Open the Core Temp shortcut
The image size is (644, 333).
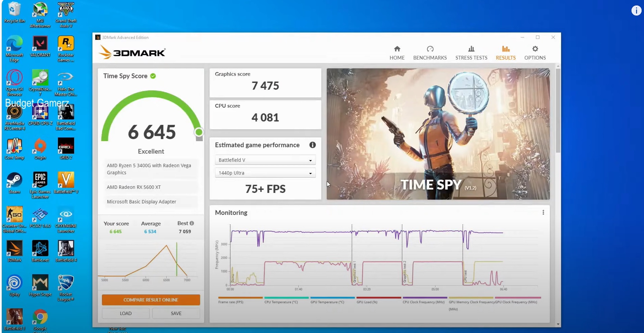14,149
